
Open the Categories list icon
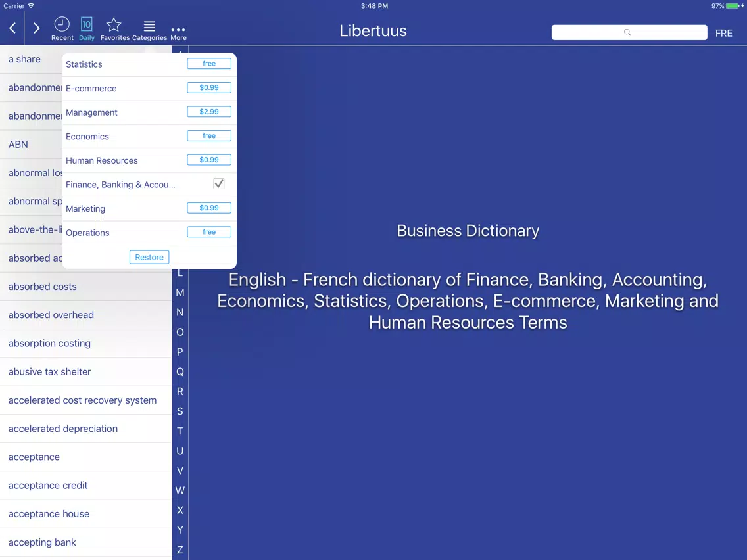149,30
